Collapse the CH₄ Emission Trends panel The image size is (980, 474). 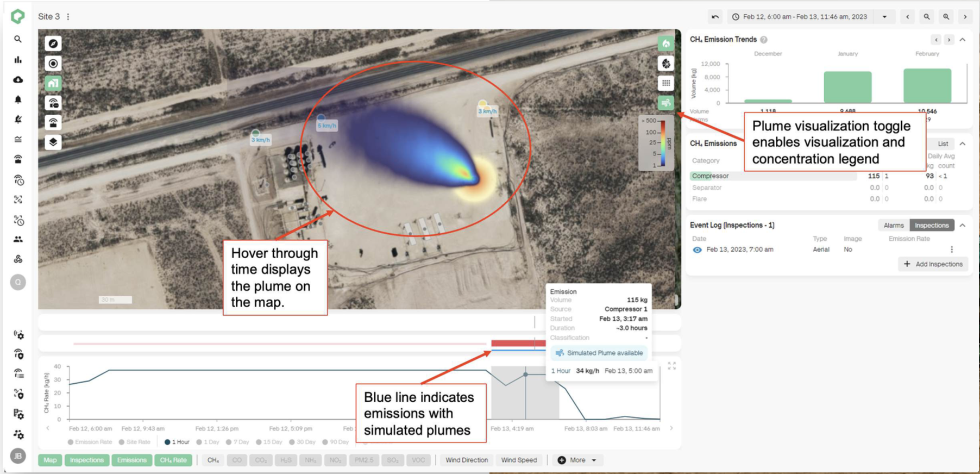962,40
